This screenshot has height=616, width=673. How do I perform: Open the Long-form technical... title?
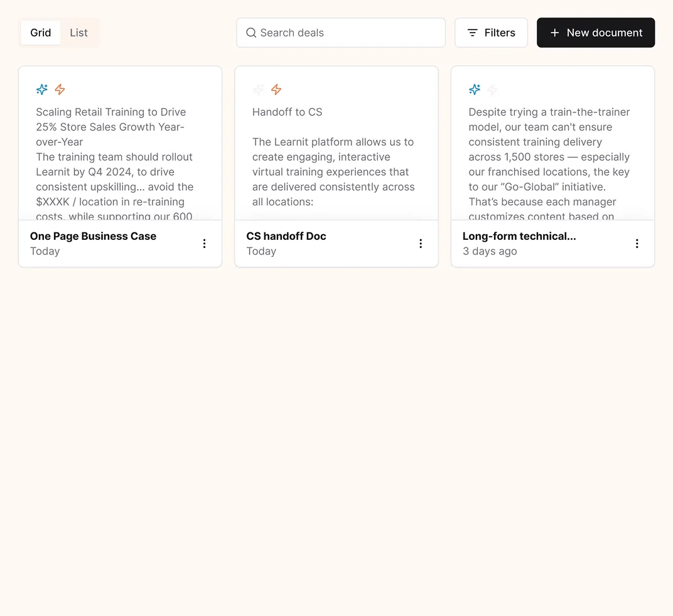(519, 236)
